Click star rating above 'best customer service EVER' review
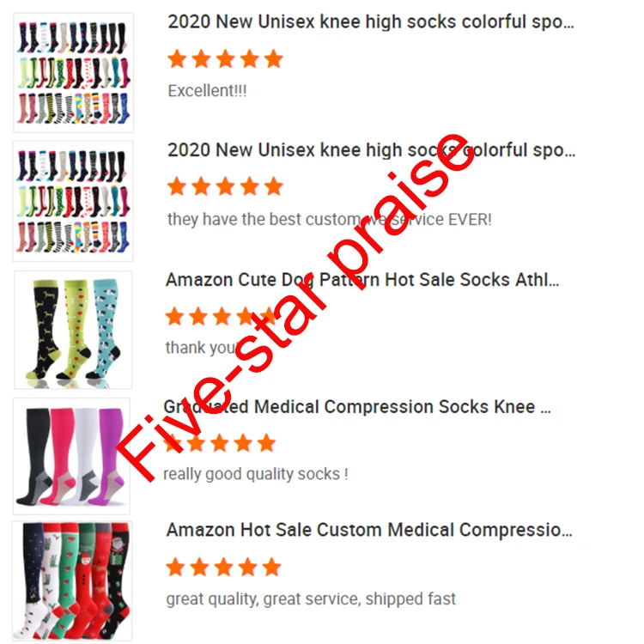This screenshot has width=644, height=644. tap(226, 187)
